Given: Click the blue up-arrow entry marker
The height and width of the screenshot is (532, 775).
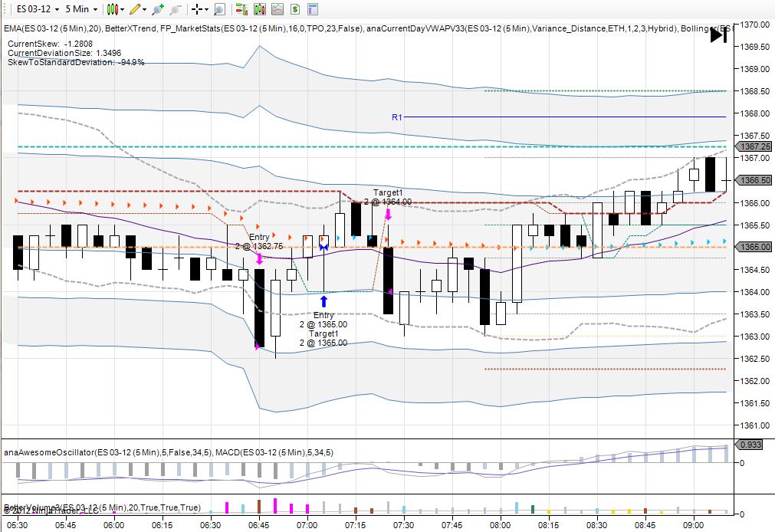Looking at the screenshot, I should click(x=323, y=301).
